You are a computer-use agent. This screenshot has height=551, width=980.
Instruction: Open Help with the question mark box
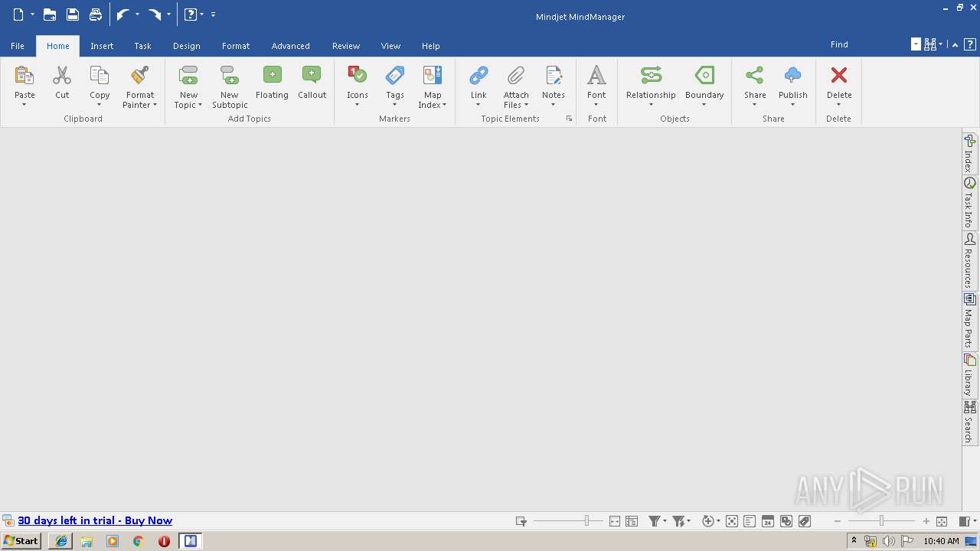point(969,44)
